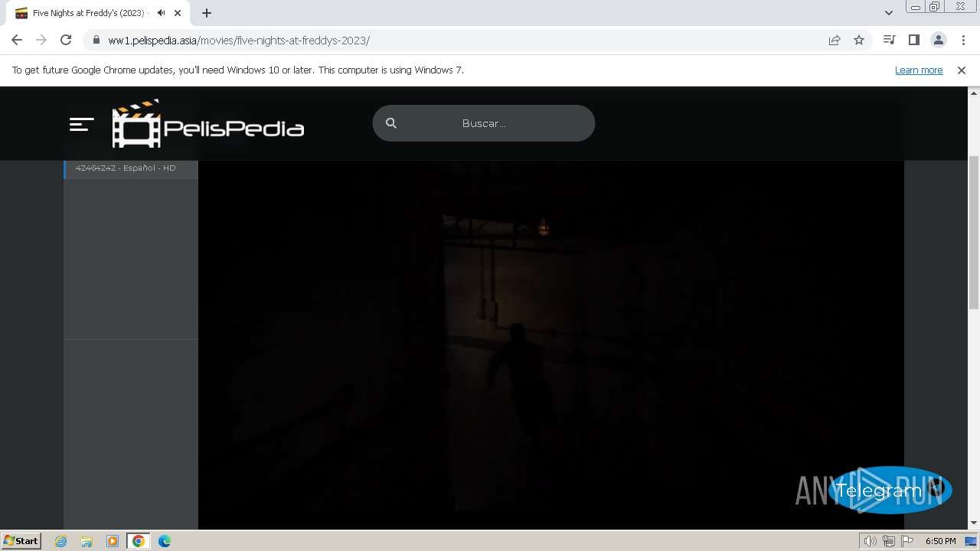The height and width of the screenshot is (551, 980).
Task: Switch to Chrome in taskbar
Action: [x=139, y=541]
